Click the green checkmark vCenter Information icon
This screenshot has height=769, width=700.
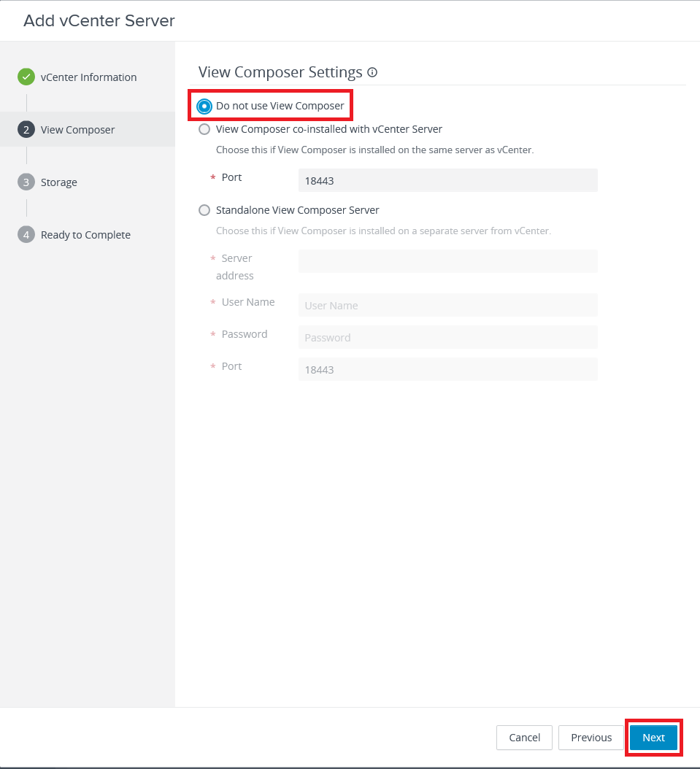click(26, 77)
